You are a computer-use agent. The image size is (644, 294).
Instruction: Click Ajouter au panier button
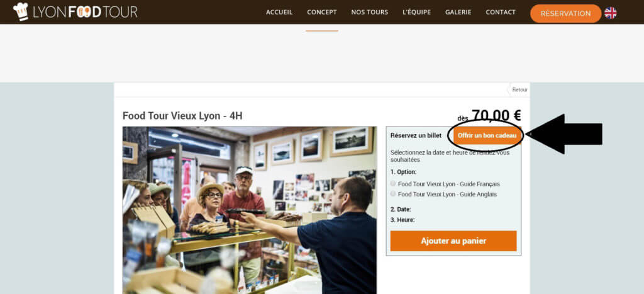[453, 241]
